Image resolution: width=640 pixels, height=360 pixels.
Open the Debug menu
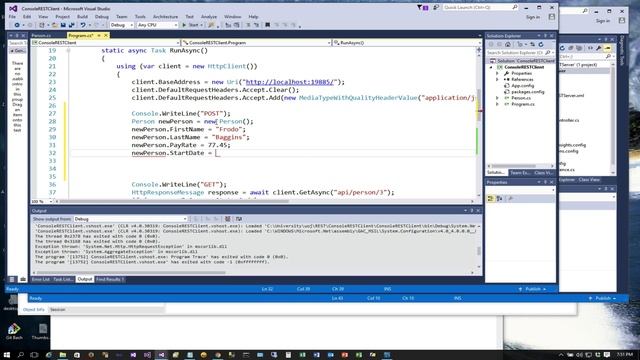click(x=102, y=17)
